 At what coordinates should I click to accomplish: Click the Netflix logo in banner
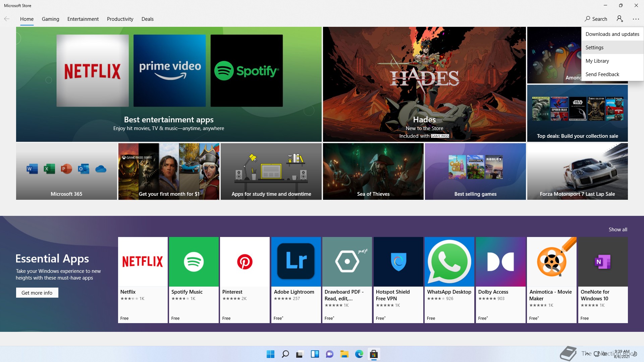click(93, 71)
